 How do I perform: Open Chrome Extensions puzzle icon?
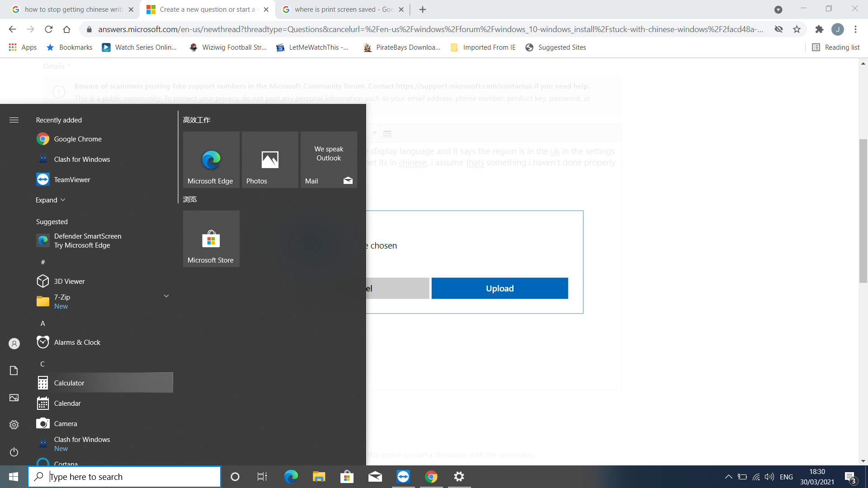pyautogui.click(x=819, y=29)
